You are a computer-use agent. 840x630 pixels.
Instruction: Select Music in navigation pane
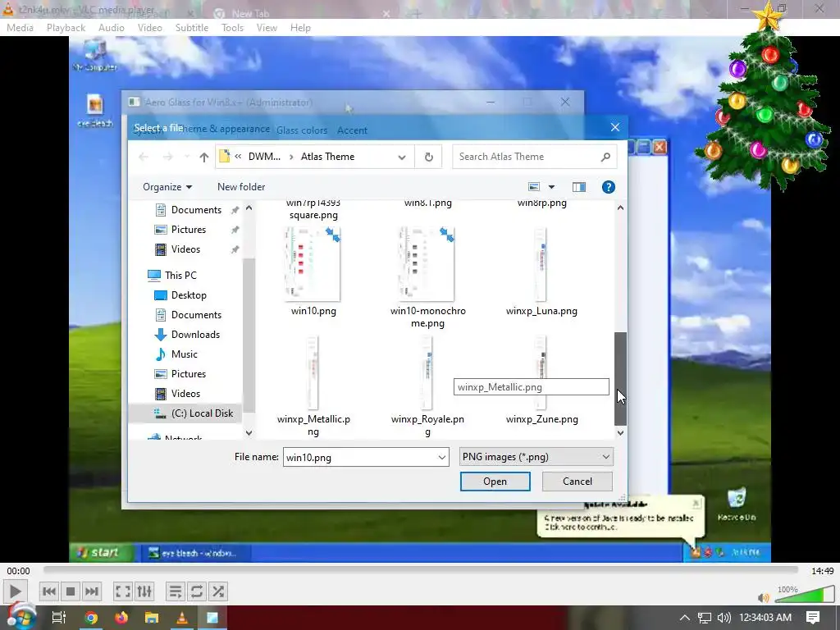[176, 354]
